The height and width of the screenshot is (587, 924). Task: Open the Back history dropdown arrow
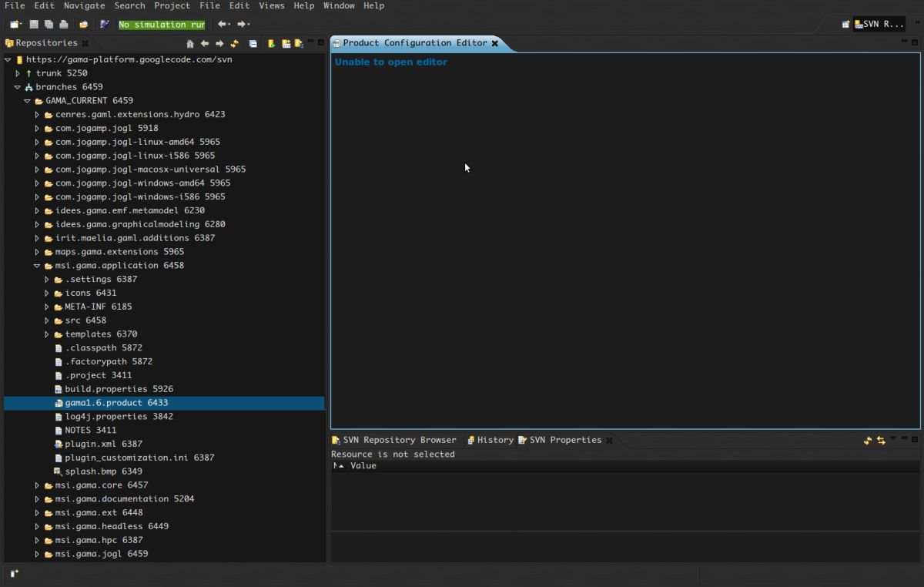[x=229, y=25]
